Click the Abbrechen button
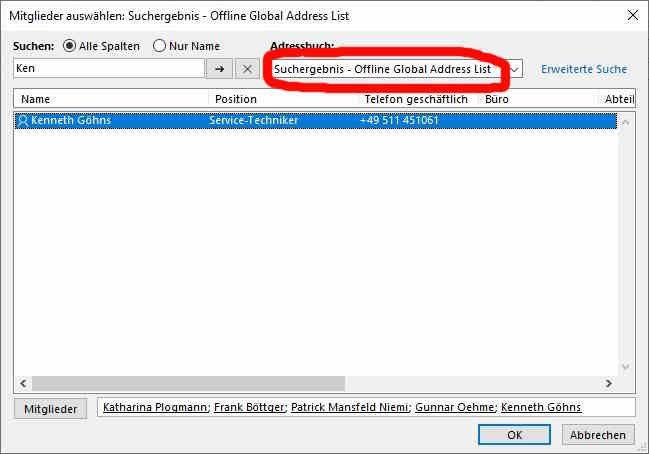The image size is (649, 454). (x=599, y=435)
